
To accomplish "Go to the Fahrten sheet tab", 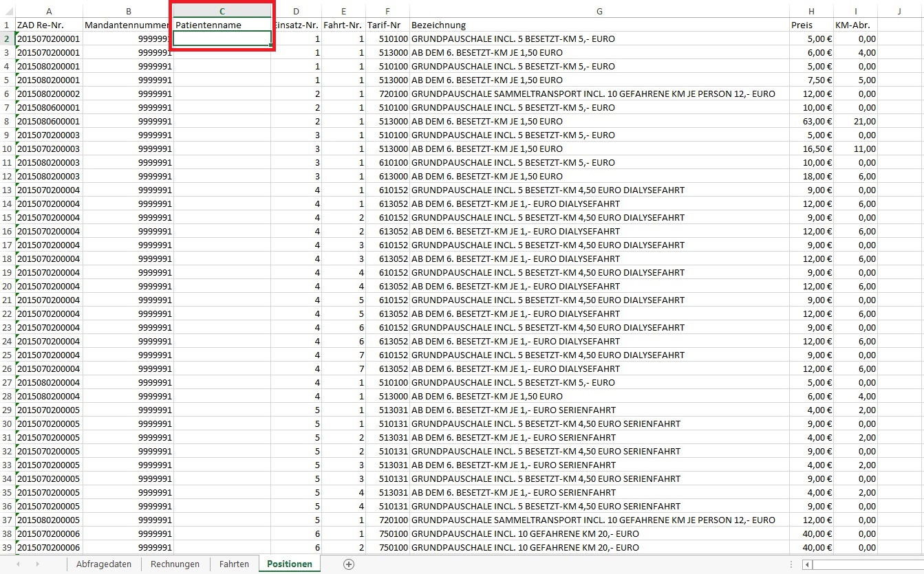I will pyautogui.click(x=234, y=564).
